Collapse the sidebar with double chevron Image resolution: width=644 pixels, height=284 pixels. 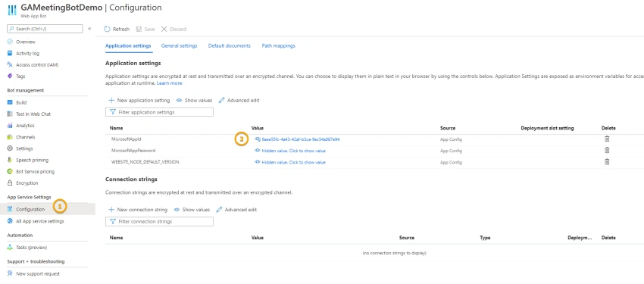point(89,29)
